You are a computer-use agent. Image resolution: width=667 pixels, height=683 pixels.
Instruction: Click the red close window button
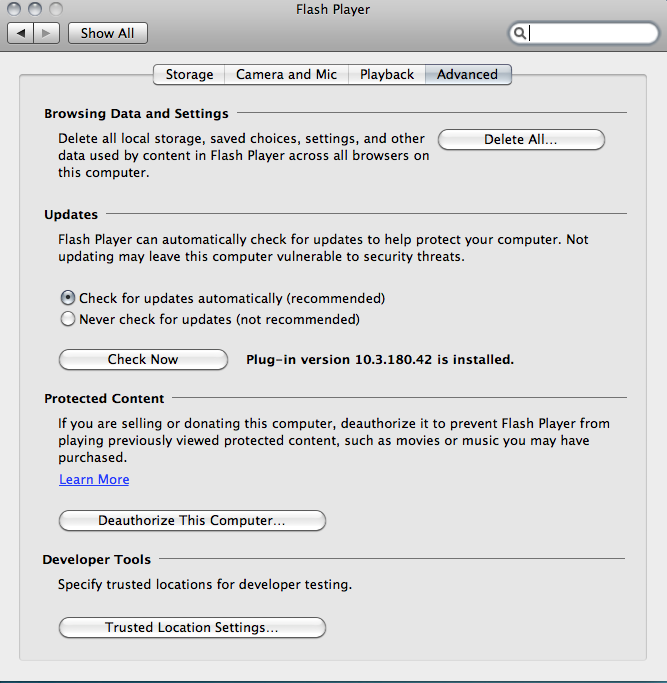(x=14, y=9)
